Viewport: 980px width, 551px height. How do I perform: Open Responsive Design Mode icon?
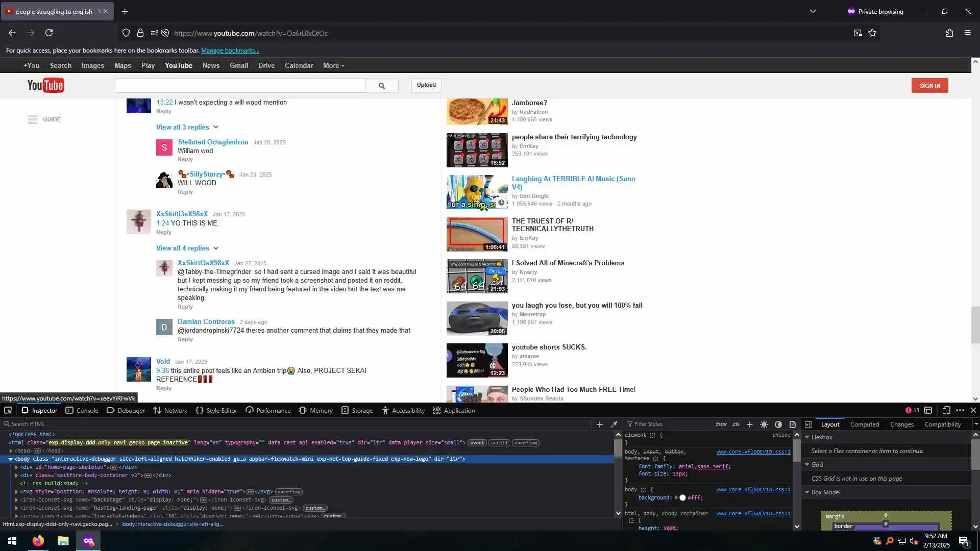(946, 410)
